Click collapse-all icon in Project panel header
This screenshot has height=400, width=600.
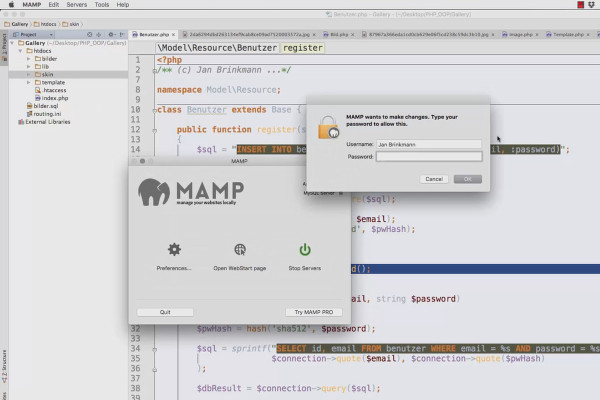[99, 34]
